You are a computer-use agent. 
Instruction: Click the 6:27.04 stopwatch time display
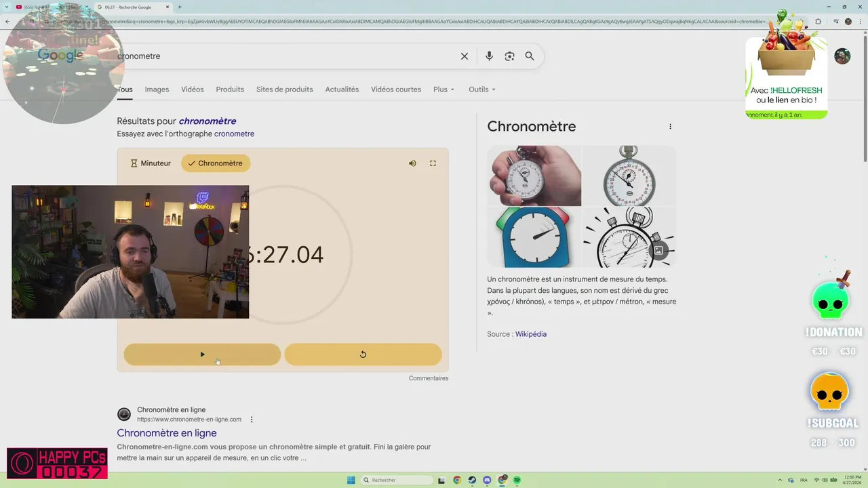click(x=286, y=255)
